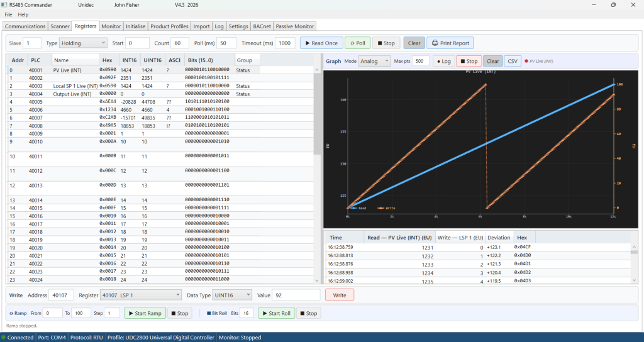
Task: Click the red Write button
Action: click(x=340, y=295)
